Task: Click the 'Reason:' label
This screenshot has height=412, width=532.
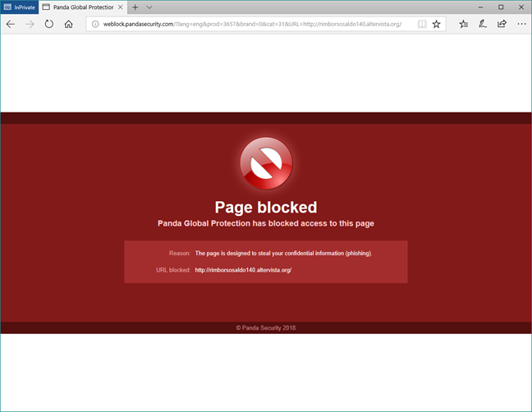Action: click(x=180, y=254)
